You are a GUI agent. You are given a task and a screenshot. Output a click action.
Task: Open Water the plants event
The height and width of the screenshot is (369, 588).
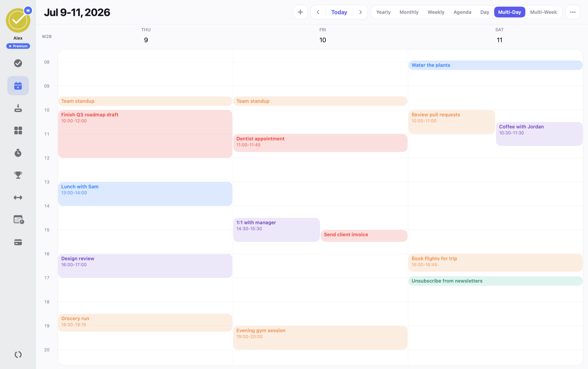[x=495, y=65]
